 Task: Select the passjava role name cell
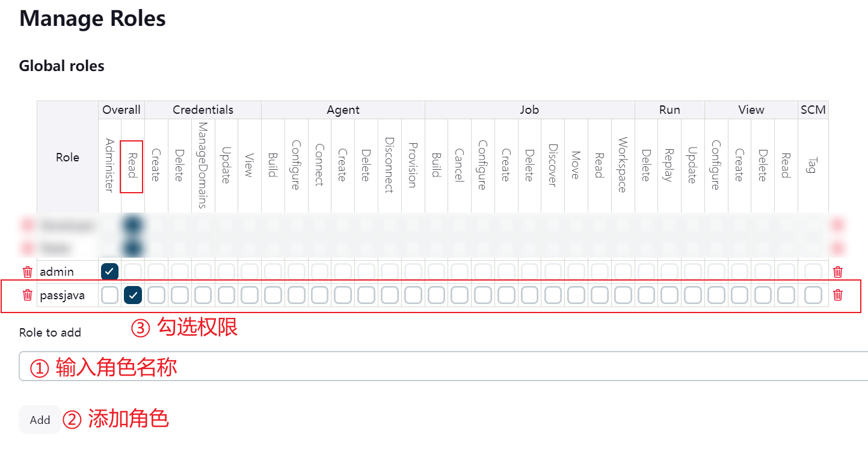(62, 296)
